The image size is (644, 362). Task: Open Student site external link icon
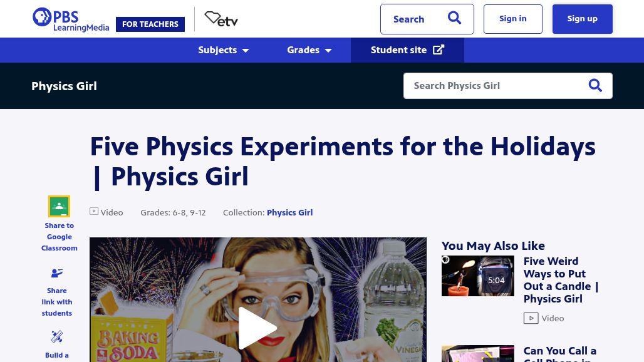(439, 50)
